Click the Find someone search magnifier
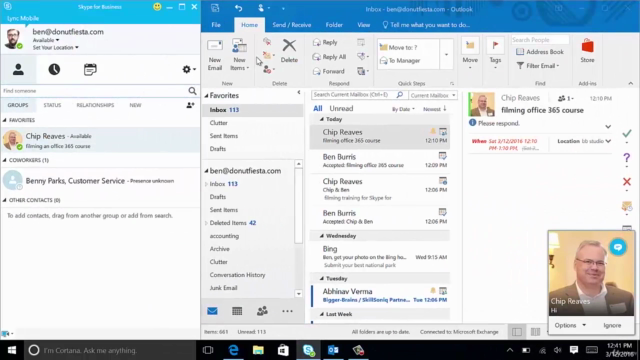The image size is (640, 360). (192, 91)
